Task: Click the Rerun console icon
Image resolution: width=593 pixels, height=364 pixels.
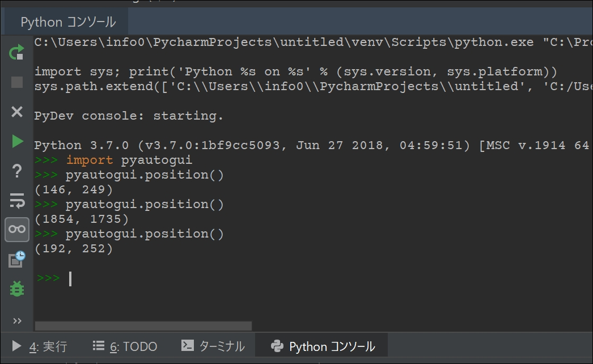Action: point(16,53)
